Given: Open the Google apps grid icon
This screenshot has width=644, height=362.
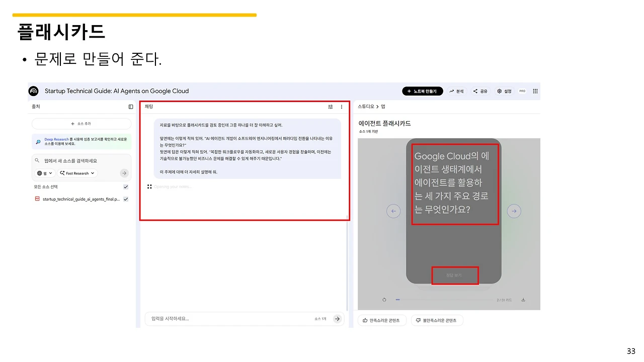Looking at the screenshot, I should (535, 91).
